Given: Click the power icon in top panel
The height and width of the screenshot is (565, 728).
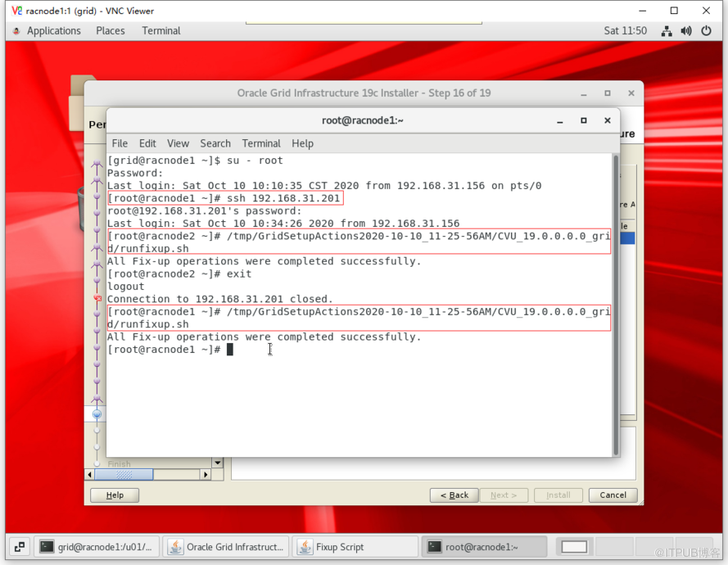Looking at the screenshot, I should (706, 31).
